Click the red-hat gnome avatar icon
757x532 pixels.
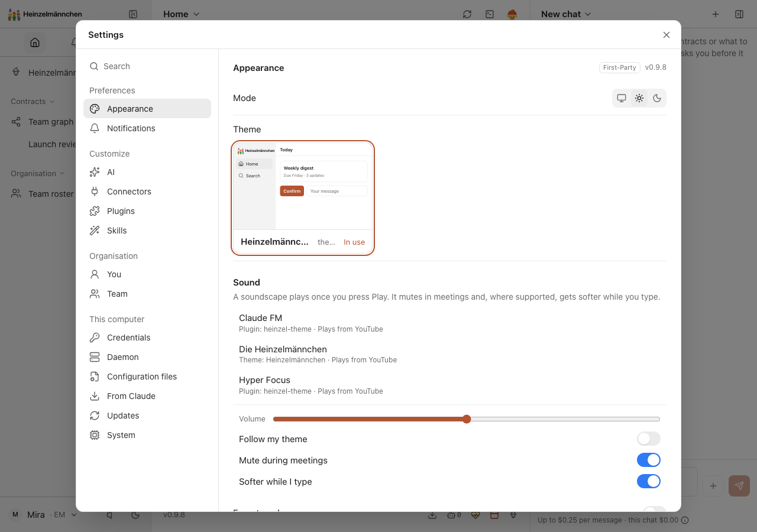click(x=512, y=14)
